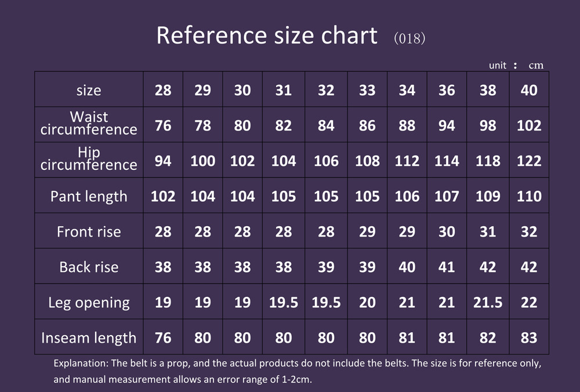Click the "Reference size chart" title
Screen dimensions: 580x392
pos(267,36)
